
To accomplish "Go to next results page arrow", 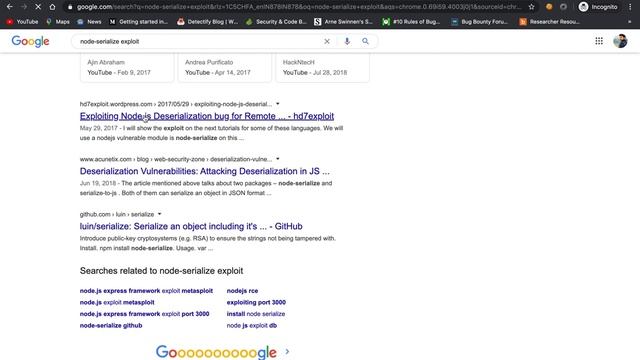I will click(x=287, y=351).
